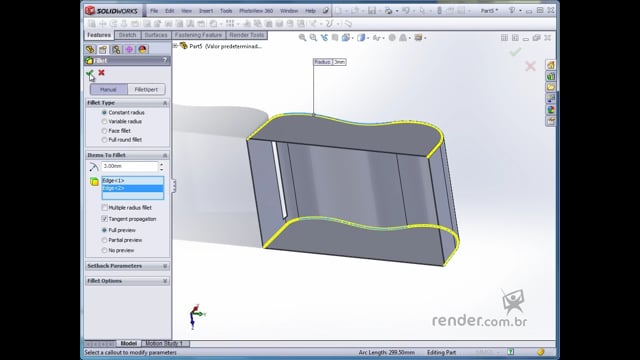Image resolution: width=640 pixels, height=360 pixels.
Task: Click the New document icon
Action: pyautogui.click(x=338, y=11)
